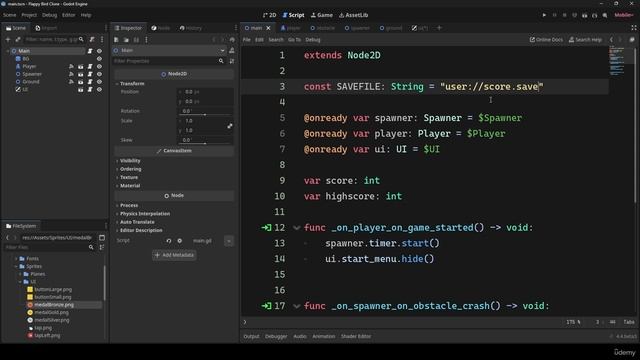Click the Filter Properties search field
The height and width of the screenshot is (360, 640).
(x=169, y=61)
